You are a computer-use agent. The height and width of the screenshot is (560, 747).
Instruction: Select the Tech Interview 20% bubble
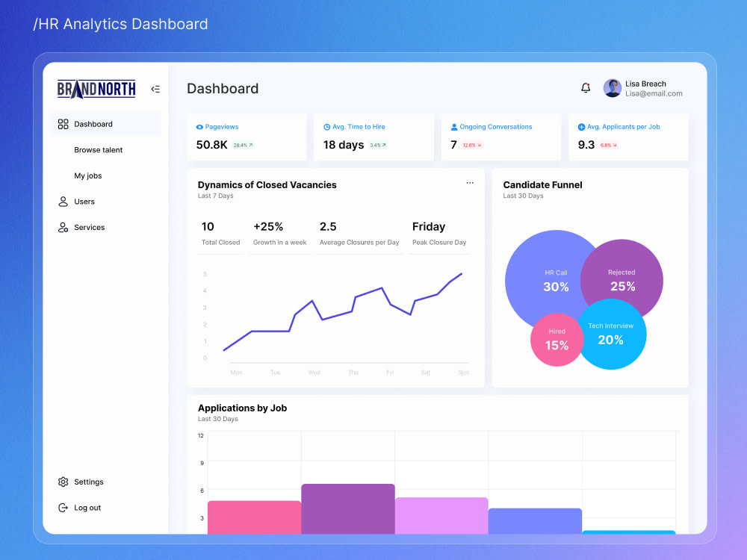pos(611,335)
